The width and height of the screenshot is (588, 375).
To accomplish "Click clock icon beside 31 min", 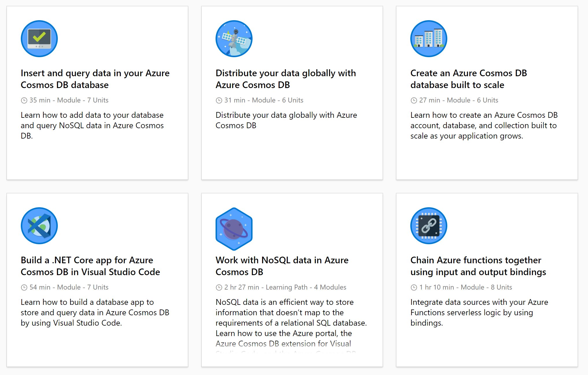I will (x=219, y=100).
